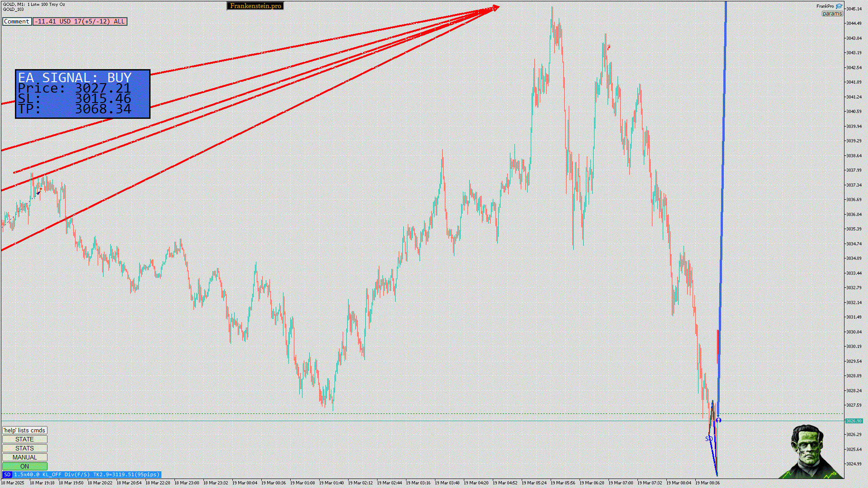Toggle the MANUAL mode button

click(x=24, y=457)
